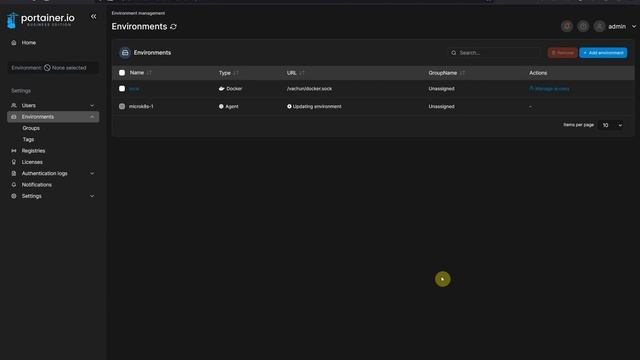640x360 pixels.
Task: Sort the table by URL column
Action: (x=296, y=73)
